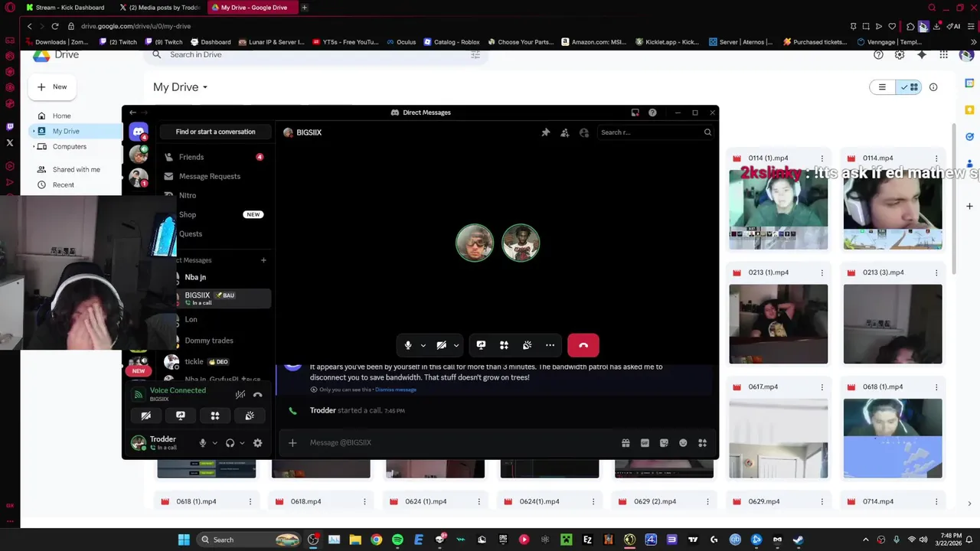This screenshot has height=551, width=980.
Task: Open more actions for 0213 (1).mp4
Action: coord(822,272)
